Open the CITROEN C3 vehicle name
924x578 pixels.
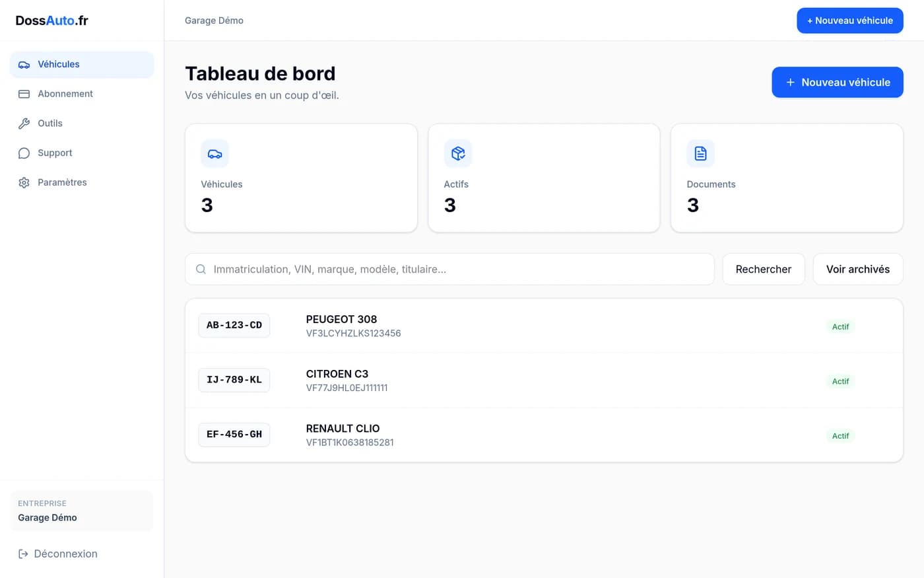tap(337, 374)
